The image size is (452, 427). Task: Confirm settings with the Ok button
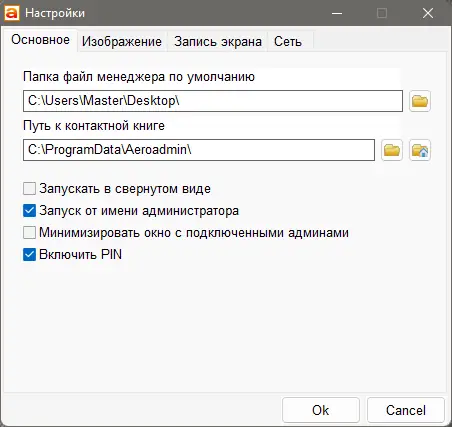321,410
